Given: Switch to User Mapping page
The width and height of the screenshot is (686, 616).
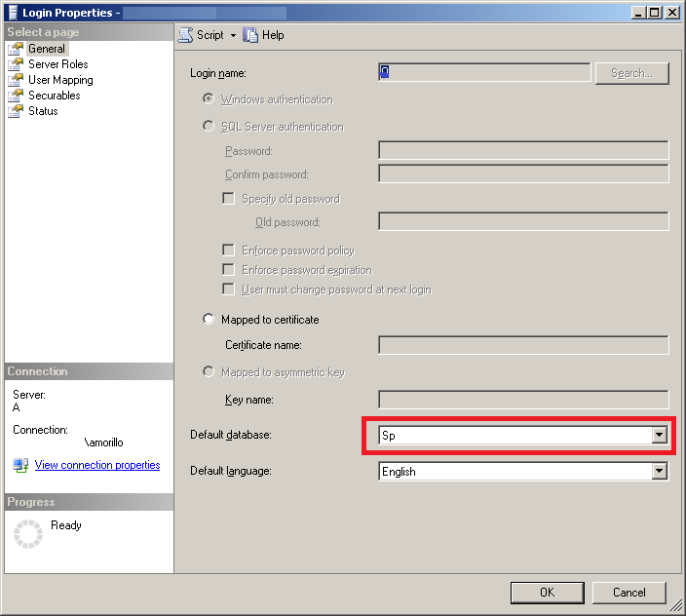Looking at the screenshot, I should tap(60, 80).
